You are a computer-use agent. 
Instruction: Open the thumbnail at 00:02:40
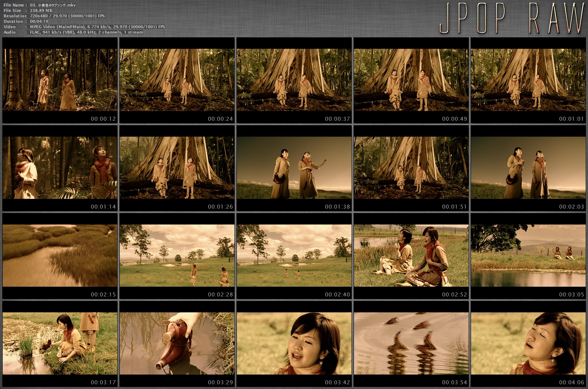(x=294, y=256)
